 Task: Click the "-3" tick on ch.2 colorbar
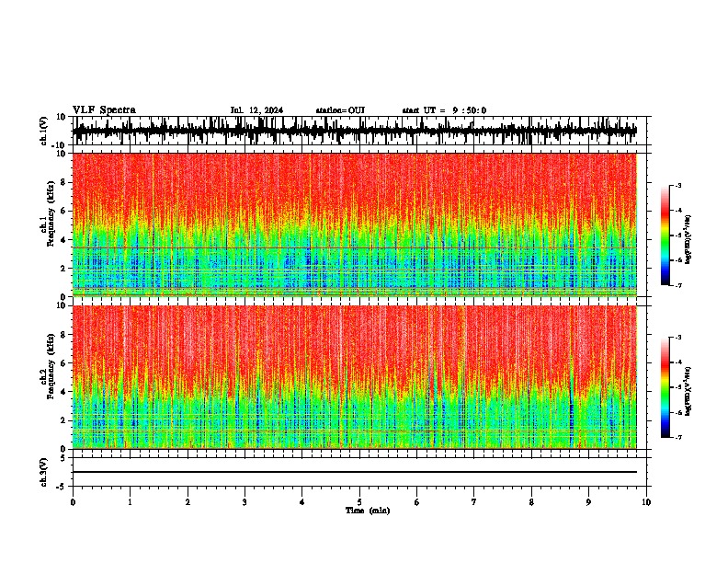tap(678, 338)
